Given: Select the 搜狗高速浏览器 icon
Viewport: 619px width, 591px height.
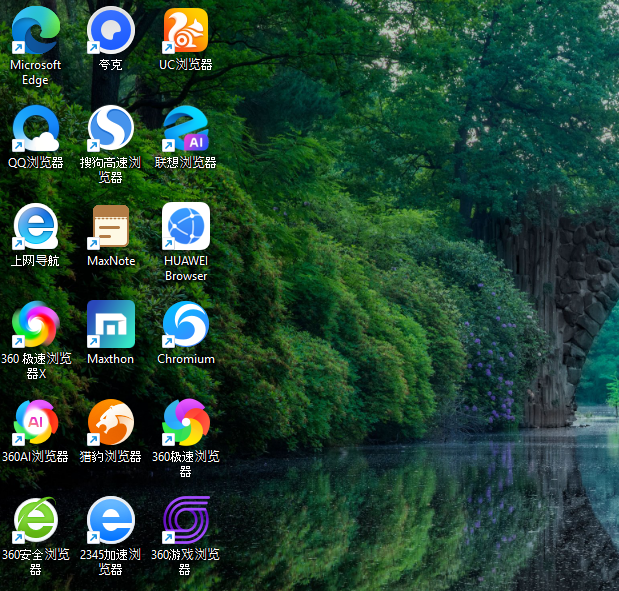Looking at the screenshot, I should tap(111, 128).
